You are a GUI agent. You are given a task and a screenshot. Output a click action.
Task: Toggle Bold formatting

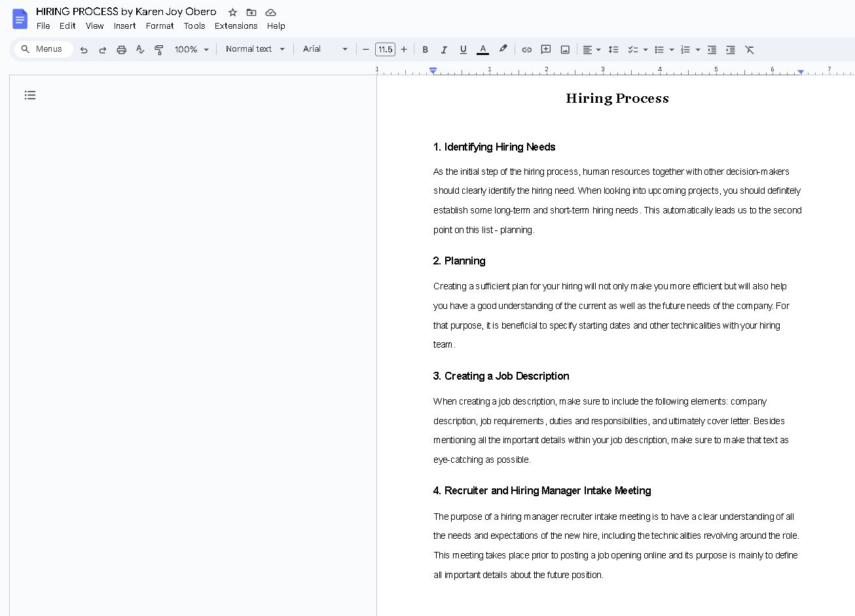pyautogui.click(x=425, y=50)
